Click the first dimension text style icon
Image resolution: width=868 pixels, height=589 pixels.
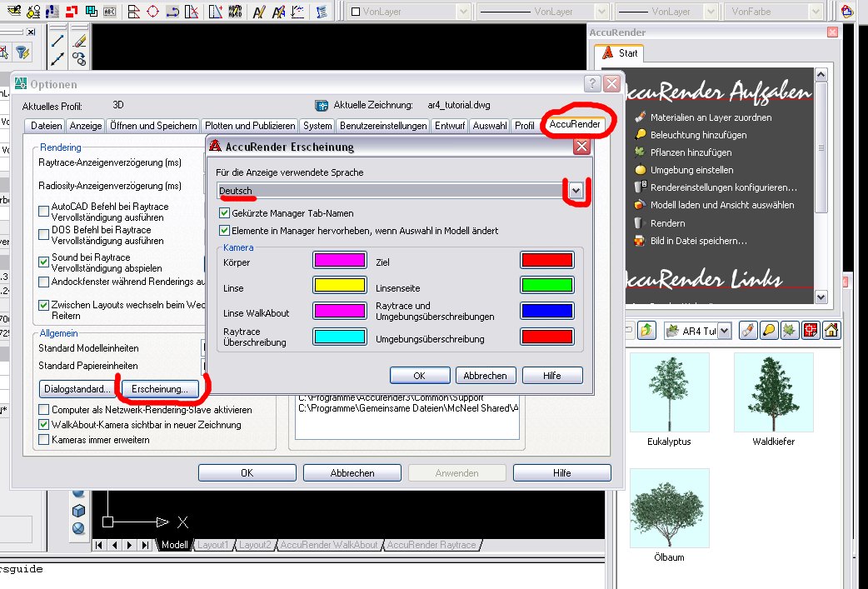coord(258,11)
